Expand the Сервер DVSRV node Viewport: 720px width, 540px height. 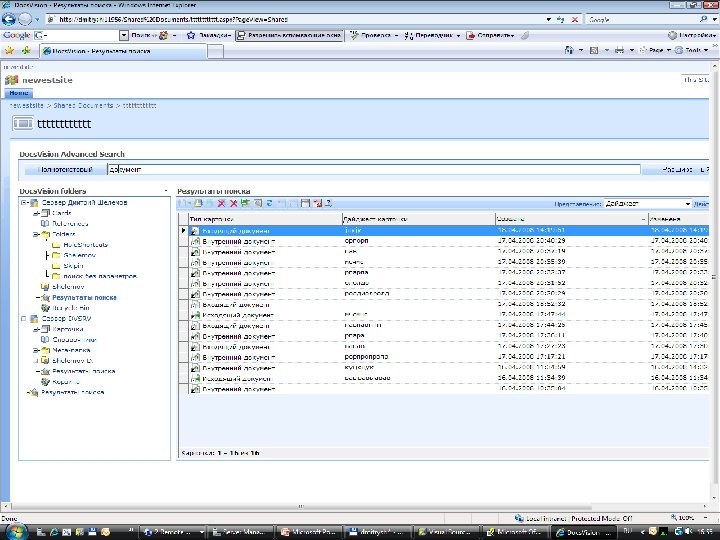coord(24,318)
